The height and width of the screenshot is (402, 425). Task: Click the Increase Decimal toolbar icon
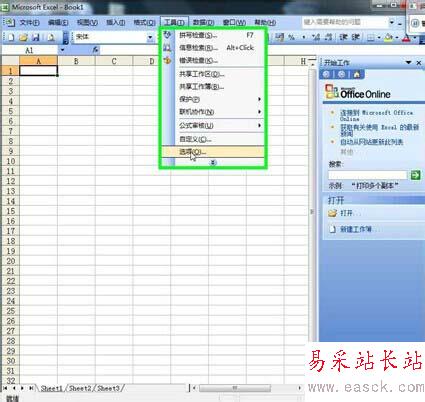(x=316, y=37)
